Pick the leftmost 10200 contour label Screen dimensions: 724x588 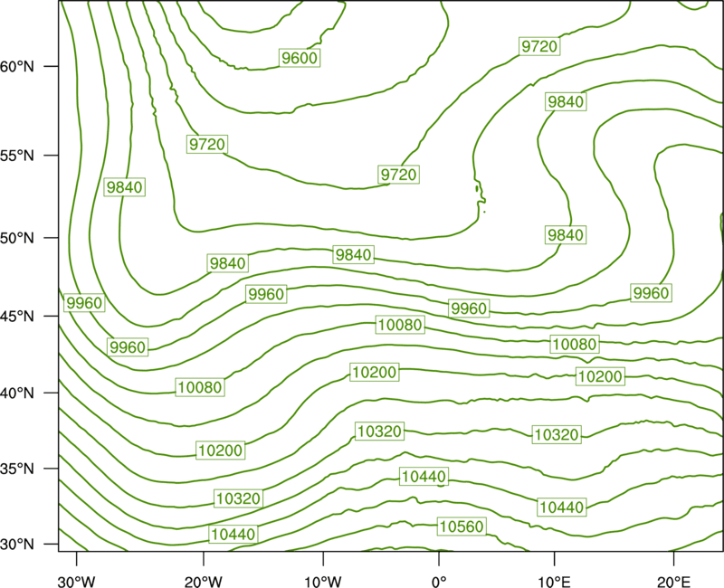220,450
